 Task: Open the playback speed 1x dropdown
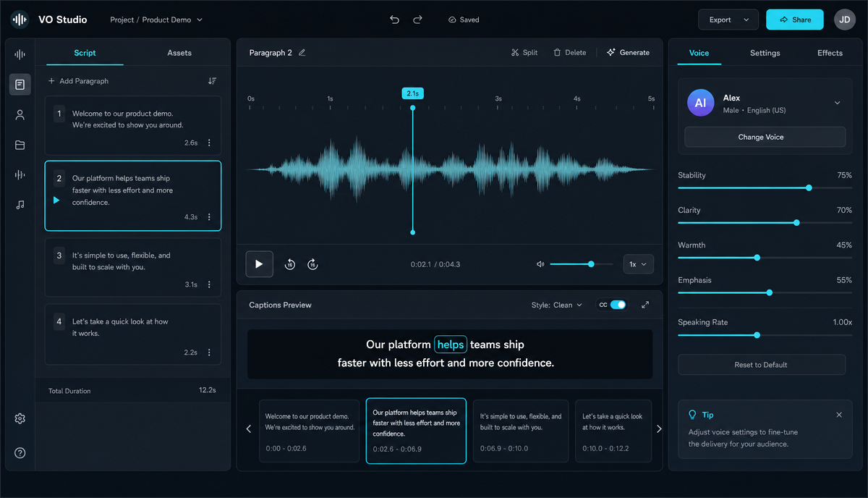click(x=638, y=264)
